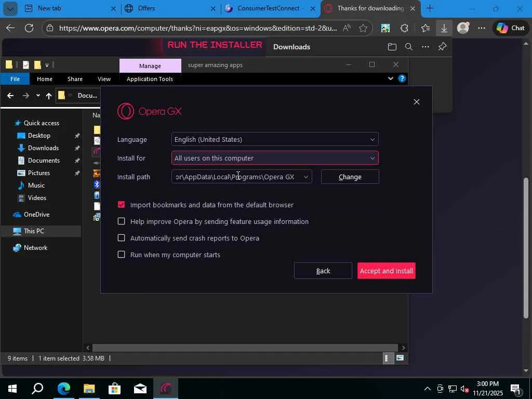
Task: Refresh the Opera download page
Action: 29,28
